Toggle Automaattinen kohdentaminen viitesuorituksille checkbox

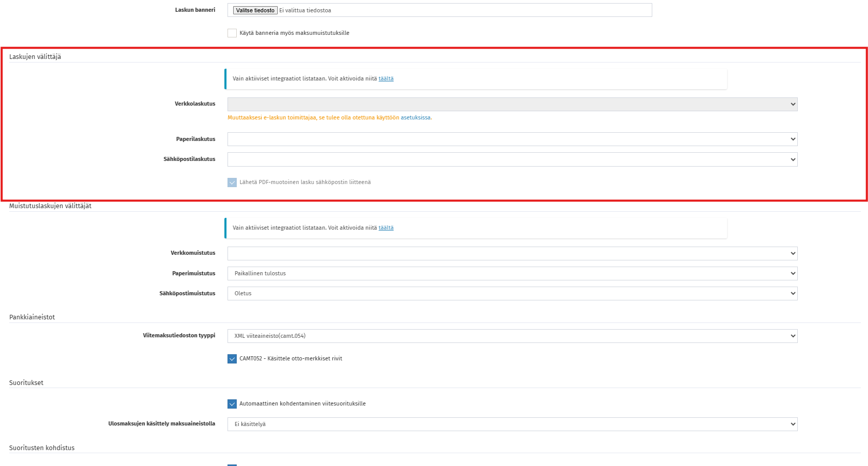tap(232, 403)
